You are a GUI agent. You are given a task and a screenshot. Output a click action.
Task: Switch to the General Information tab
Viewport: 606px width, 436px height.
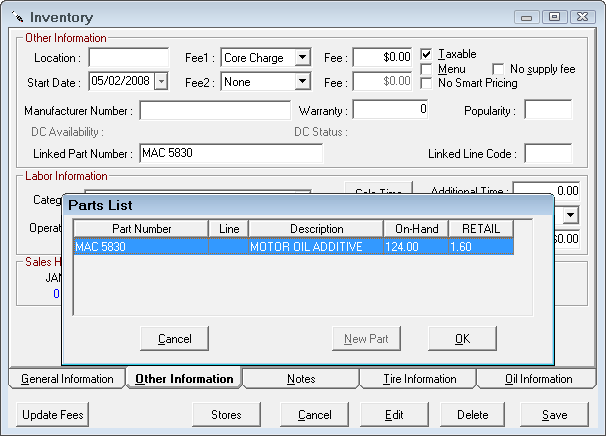(x=67, y=379)
